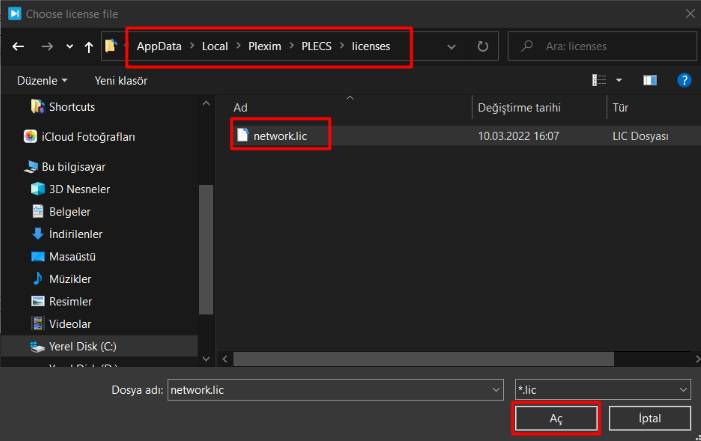Open the Düzenle menu
The image size is (701, 441).
pos(42,81)
